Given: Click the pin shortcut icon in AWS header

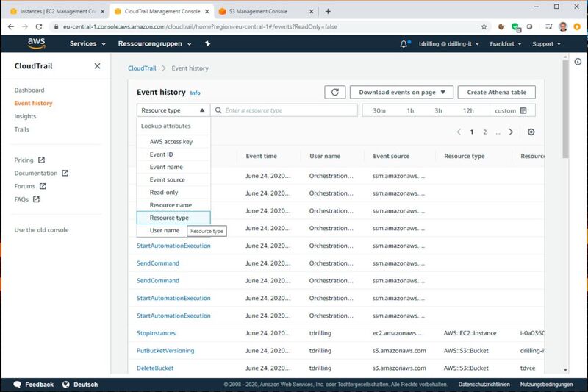Looking at the screenshot, I should tap(207, 43).
